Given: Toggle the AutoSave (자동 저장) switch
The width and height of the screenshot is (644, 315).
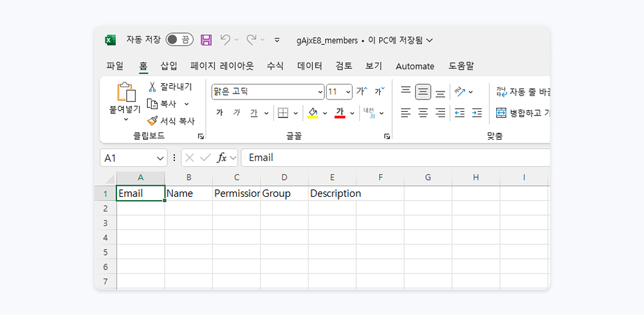Looking at the screenshot, I should click(x=179, y=40).
